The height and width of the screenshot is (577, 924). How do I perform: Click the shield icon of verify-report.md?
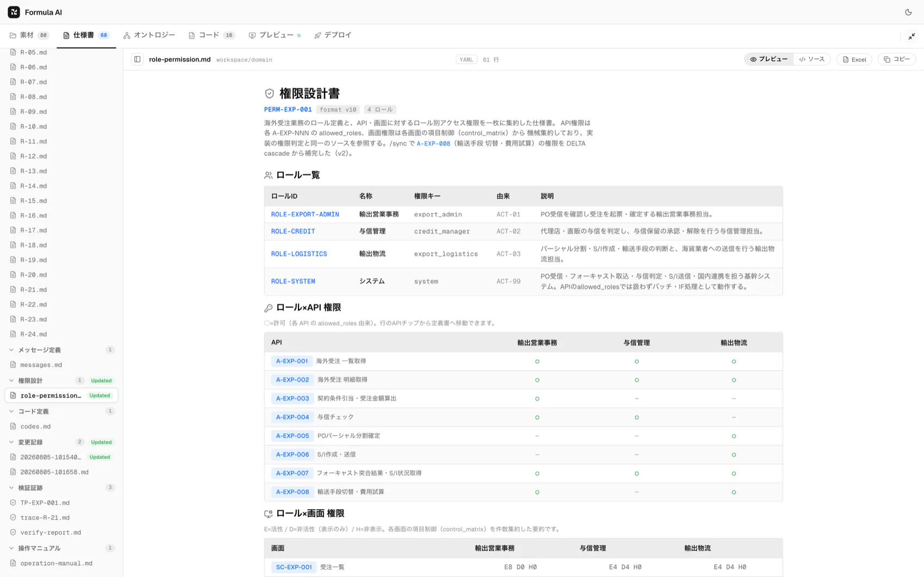click(x=13, y=532)
